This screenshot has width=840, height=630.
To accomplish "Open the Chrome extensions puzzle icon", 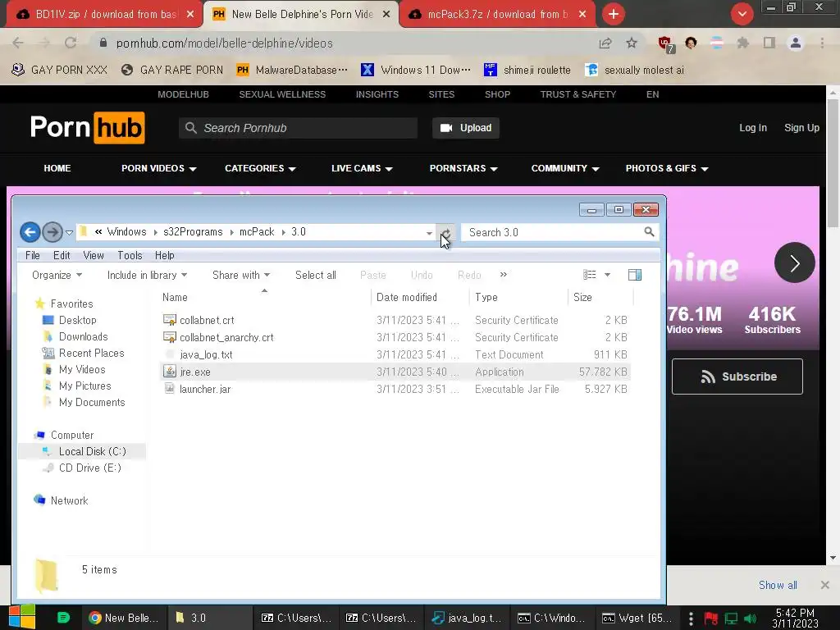I will point(742,43).
